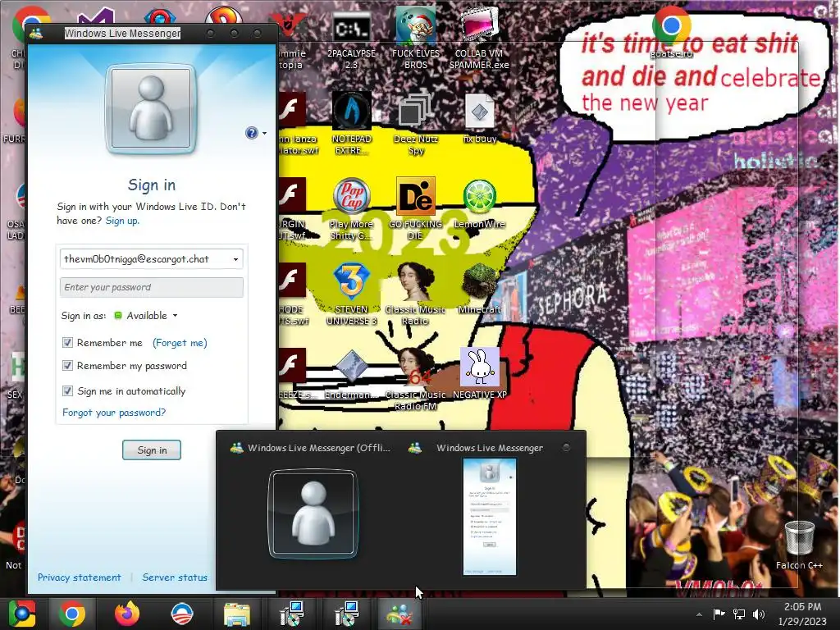Click the Messenger profile picture avatar

click(152, 109)
